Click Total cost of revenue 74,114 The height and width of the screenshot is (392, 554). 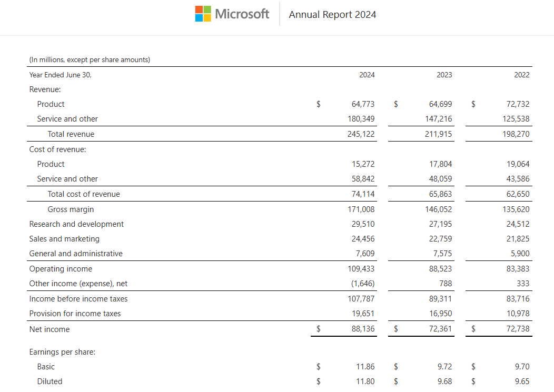click(363, 194)
